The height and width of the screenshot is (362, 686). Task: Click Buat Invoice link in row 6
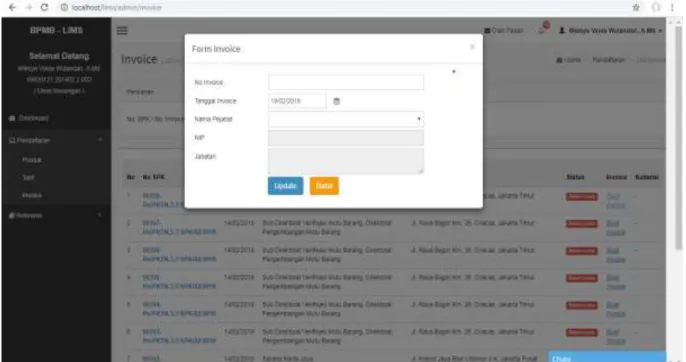tap(615, 337)
